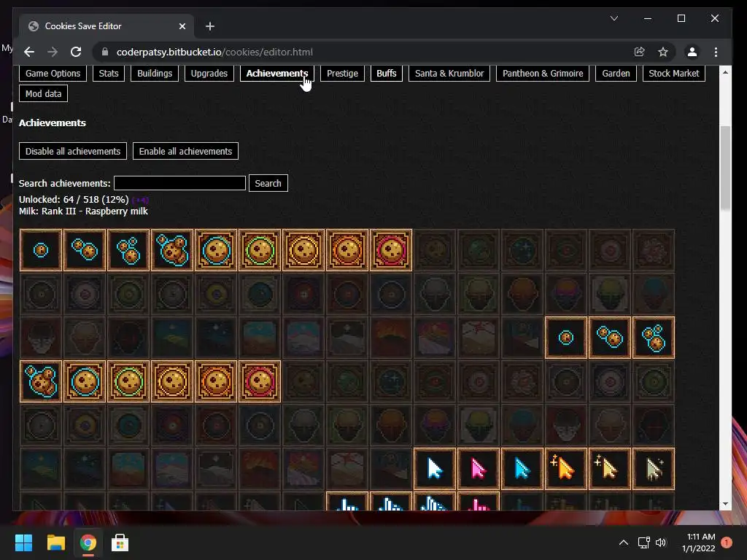The width and height of the screenshot is (747, 560).
Task: Click the scrollbar down arrow
Action: 725,504
